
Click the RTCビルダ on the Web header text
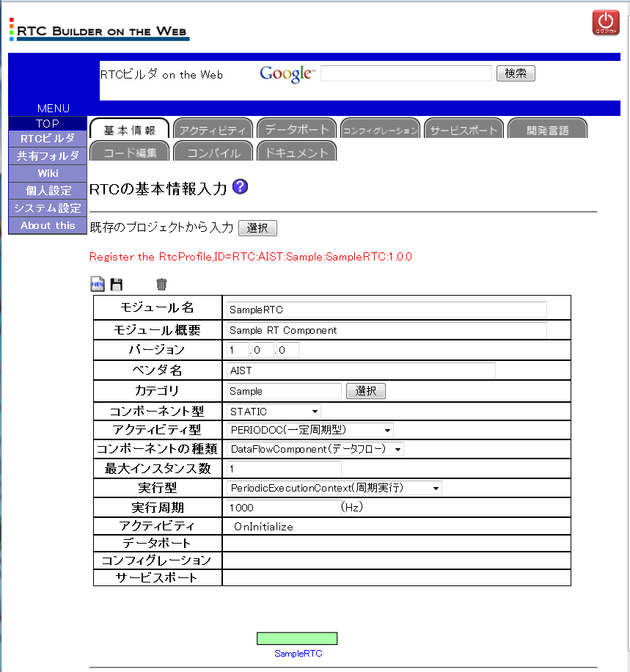click(161, 74)
